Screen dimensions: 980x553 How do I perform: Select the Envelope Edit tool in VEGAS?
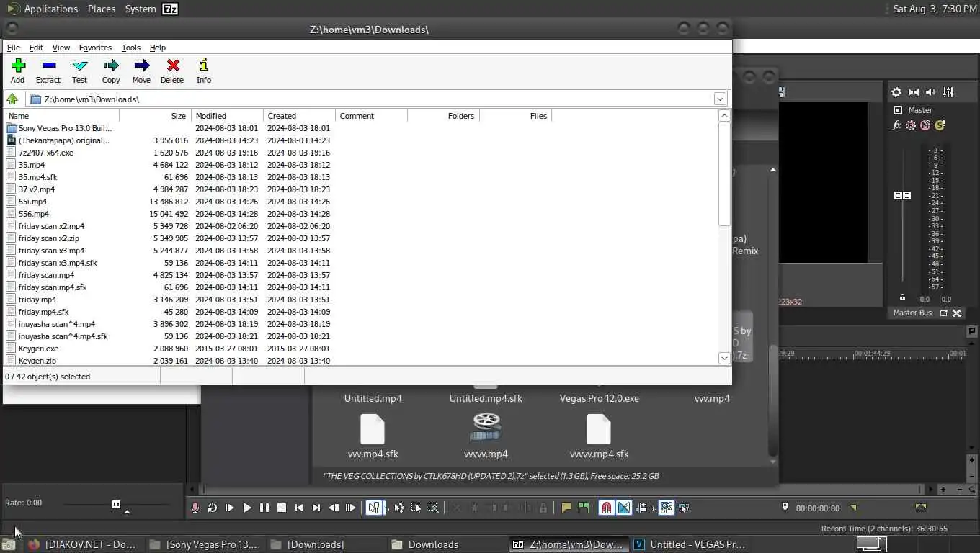pyautogui.click(x=399, y=508)
